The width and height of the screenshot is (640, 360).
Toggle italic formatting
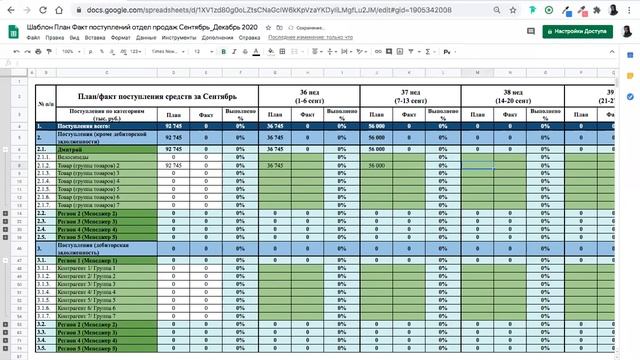[234, 52]
